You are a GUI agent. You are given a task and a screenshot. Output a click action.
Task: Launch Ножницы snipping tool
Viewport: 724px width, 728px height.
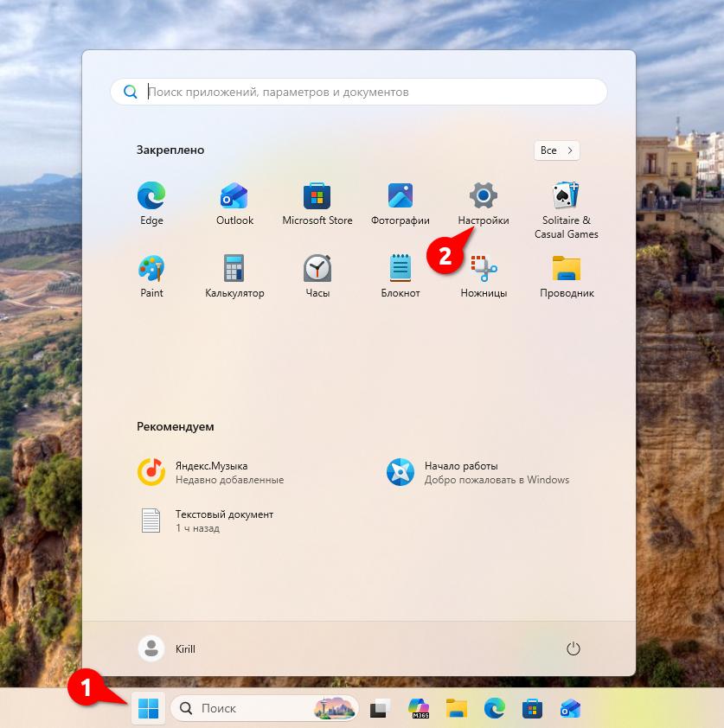484,269
